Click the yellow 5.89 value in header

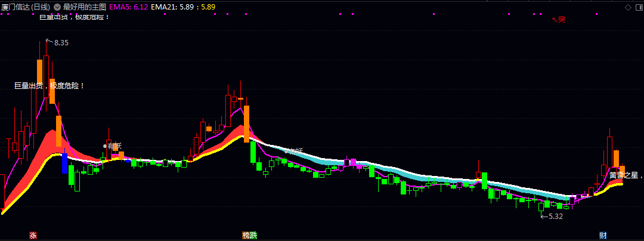[208, 7]
